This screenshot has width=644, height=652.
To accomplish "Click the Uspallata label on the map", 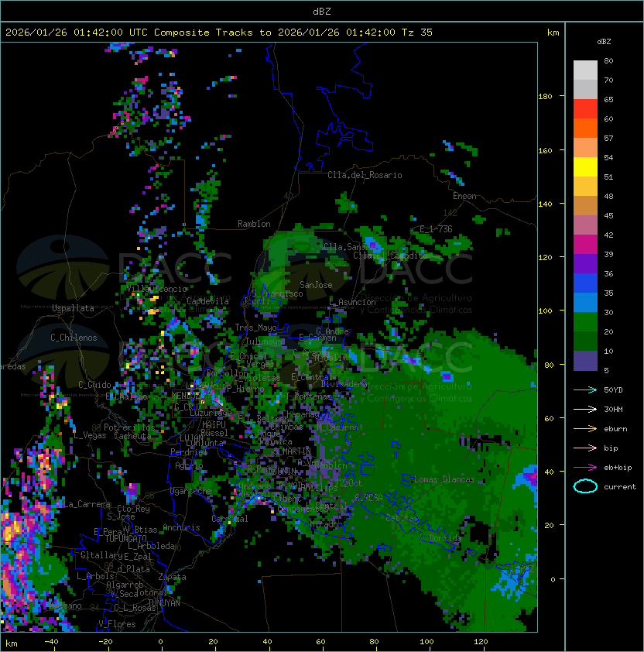I will [73, 308].
